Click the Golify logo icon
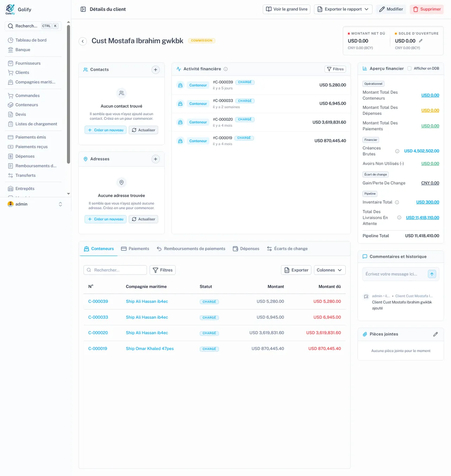 pos(10,9)
